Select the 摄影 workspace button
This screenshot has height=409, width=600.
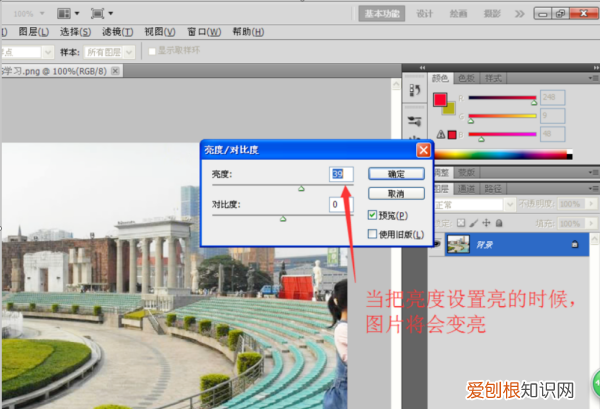492,14
